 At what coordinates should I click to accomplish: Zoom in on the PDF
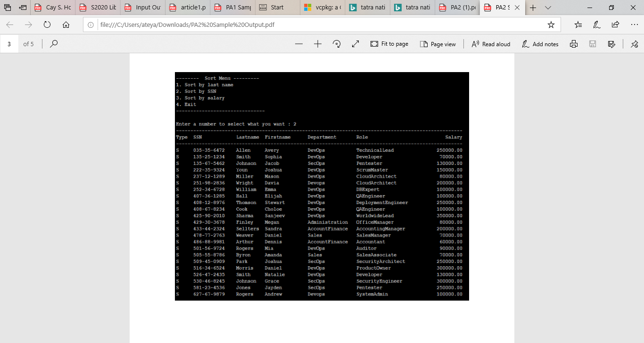317,44
